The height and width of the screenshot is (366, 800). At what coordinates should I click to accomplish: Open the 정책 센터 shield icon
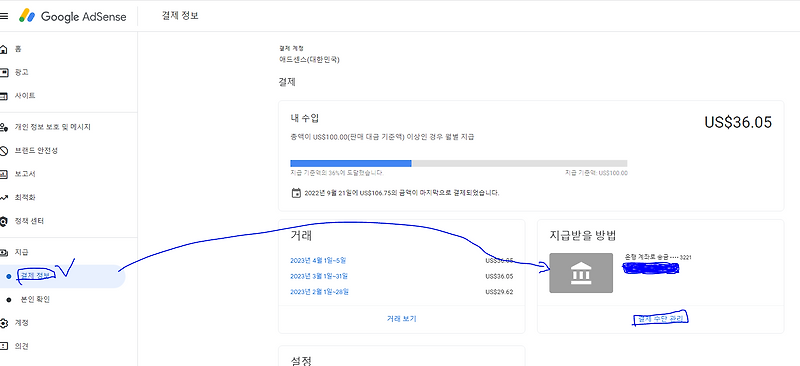(4, 222)
